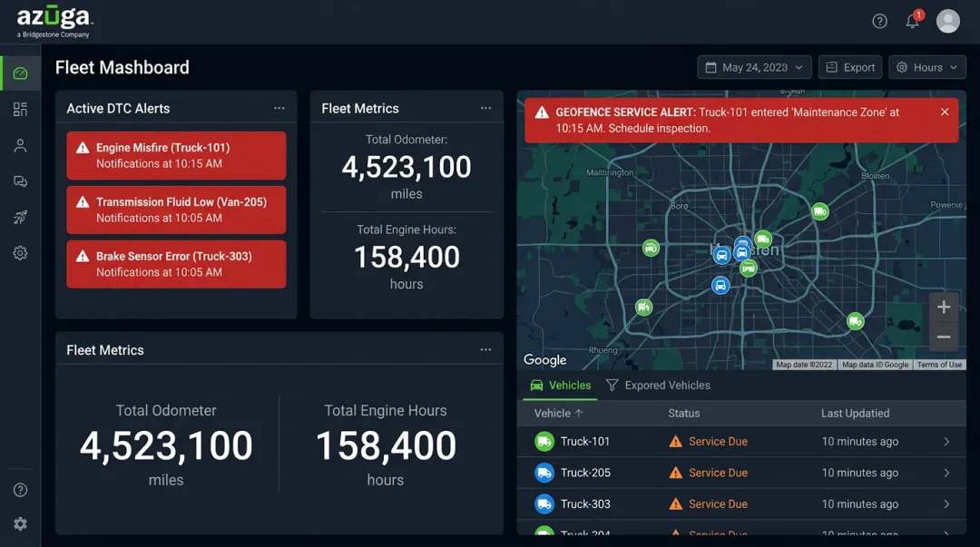Select the Truck-205 name in list

585,473
